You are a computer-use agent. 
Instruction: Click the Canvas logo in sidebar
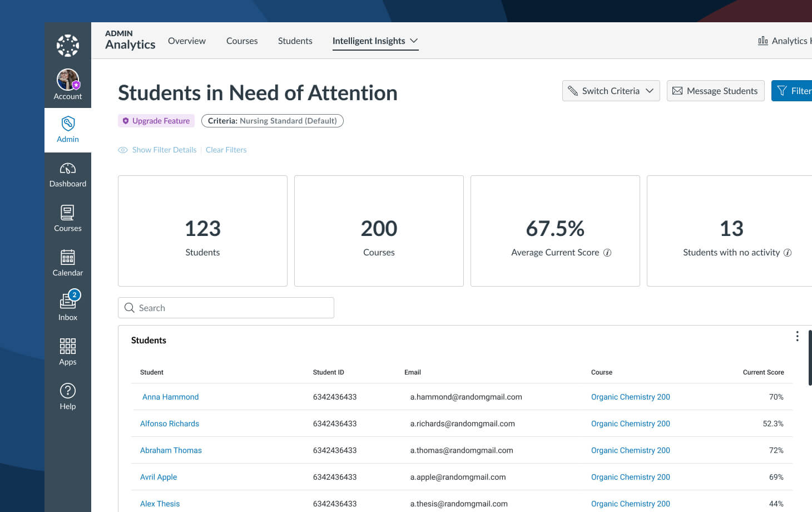(68, 46)
